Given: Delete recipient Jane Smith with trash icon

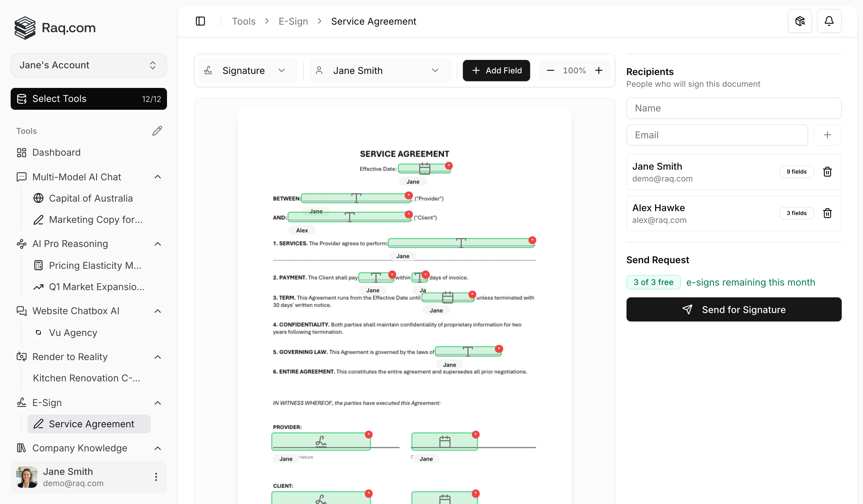Looking at the screenshot, I should point(827,171).
